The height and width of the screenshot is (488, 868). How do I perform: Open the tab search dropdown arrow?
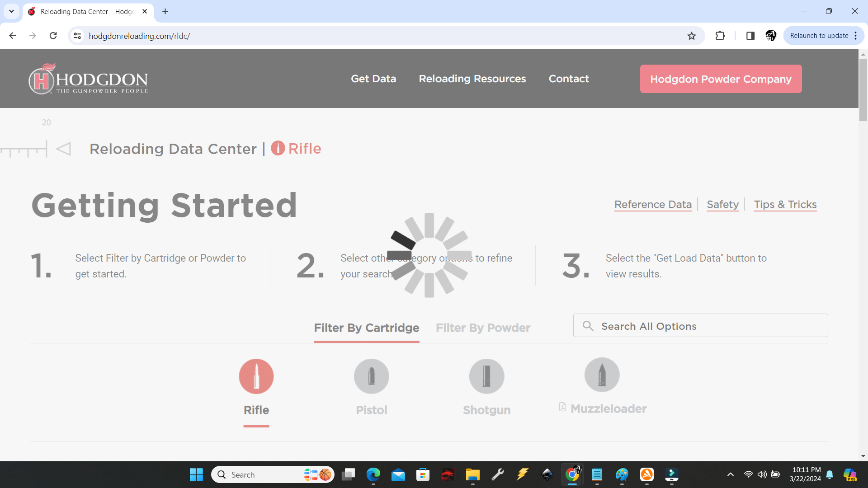(x=11, y=11)
